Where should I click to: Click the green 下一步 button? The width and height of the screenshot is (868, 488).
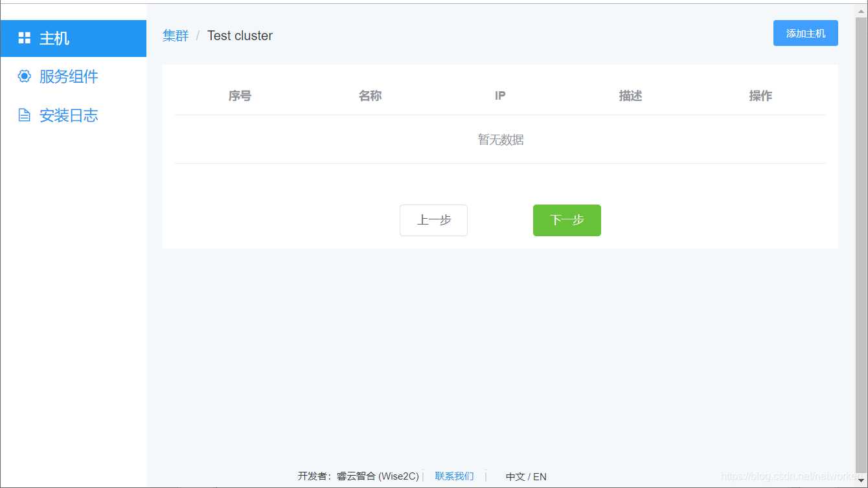(567, 220)
